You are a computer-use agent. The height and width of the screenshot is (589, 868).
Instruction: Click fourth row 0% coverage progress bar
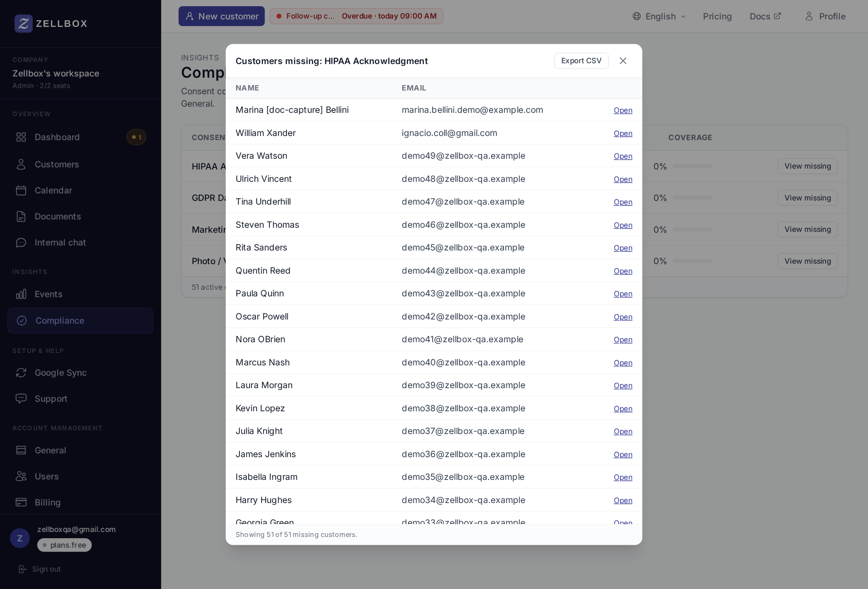point(692,261)
